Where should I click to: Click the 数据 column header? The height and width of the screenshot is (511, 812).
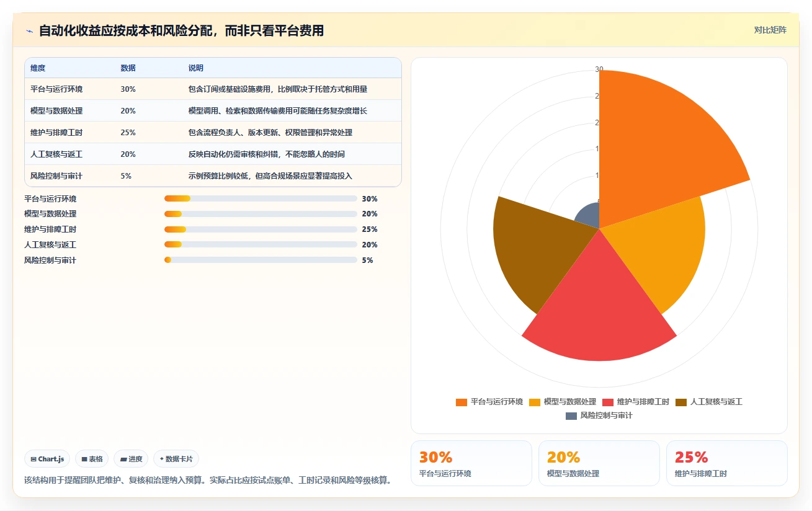128,68
